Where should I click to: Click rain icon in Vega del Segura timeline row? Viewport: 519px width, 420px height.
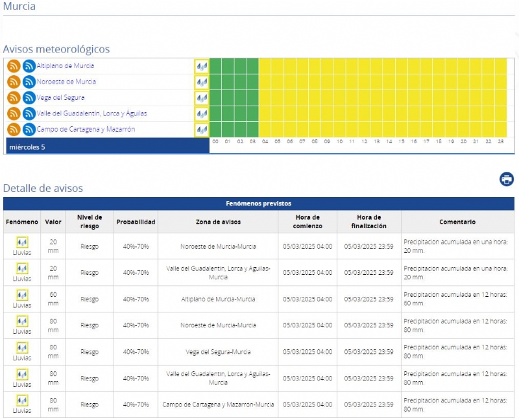[201, 98]
